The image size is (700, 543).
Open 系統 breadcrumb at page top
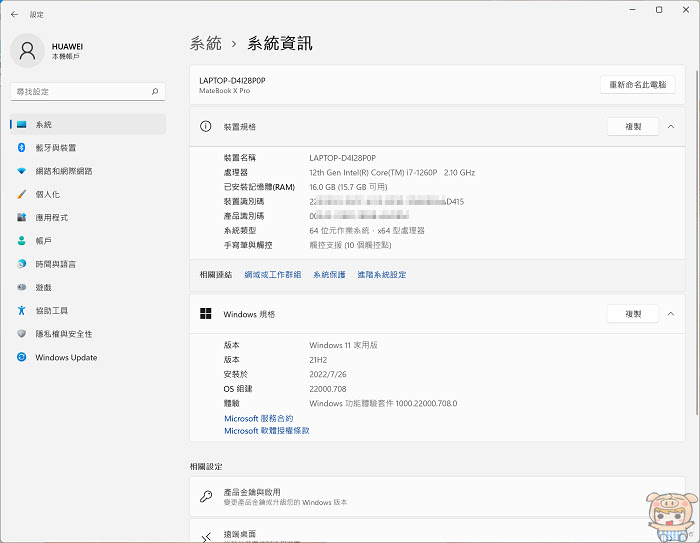coord(205,43)
